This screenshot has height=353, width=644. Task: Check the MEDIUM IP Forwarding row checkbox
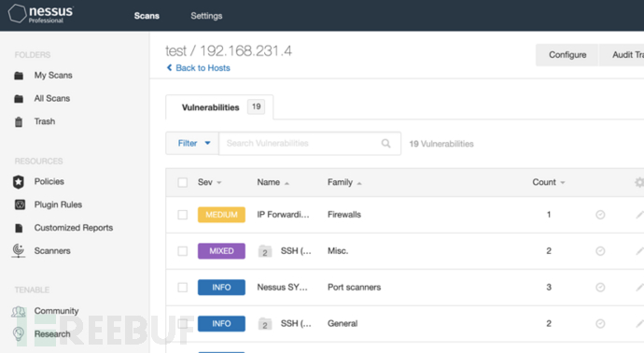[183, 215]
